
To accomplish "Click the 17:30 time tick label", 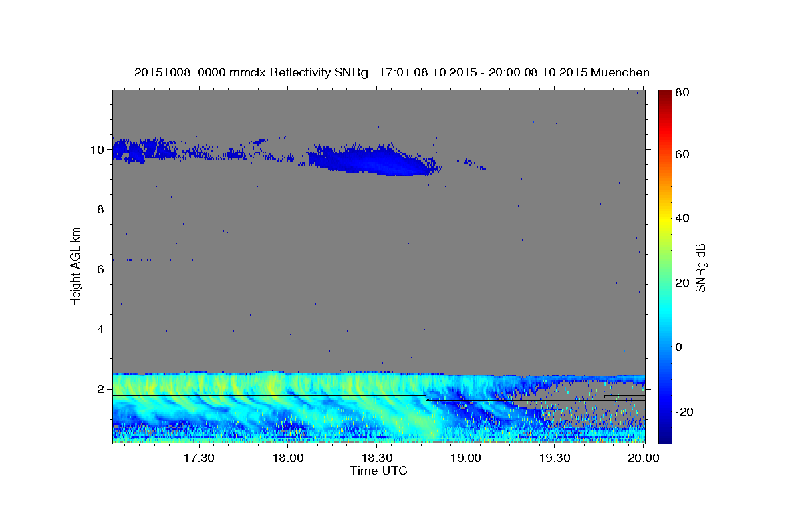I will click(198, 458).
